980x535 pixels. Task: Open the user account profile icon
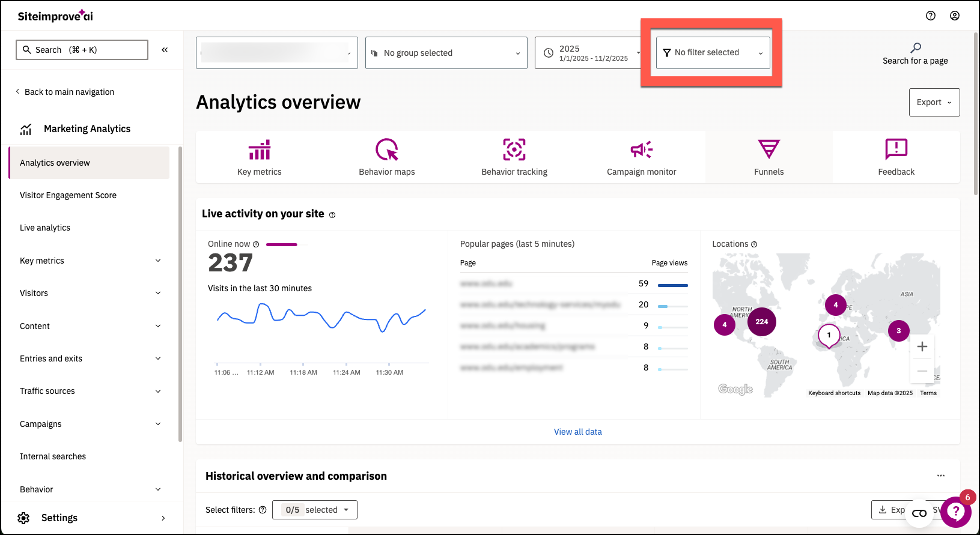[x=955, y=16]
